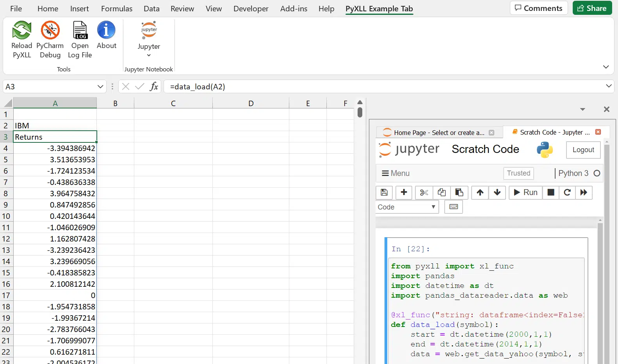Switch to the Home ribbon tab
The image size is (618, 364).
click(x=48, y=9)
